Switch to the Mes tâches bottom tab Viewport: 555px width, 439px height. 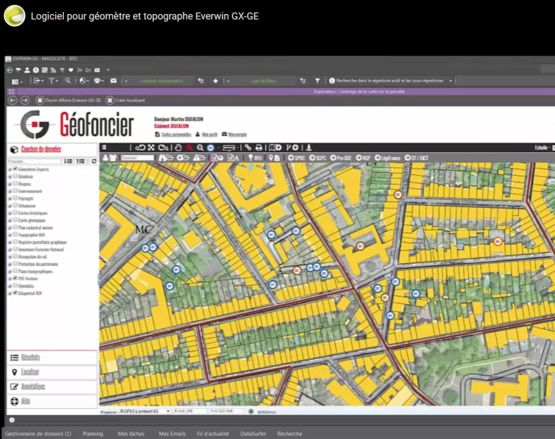pyautogui.click(x=131, y=434)
